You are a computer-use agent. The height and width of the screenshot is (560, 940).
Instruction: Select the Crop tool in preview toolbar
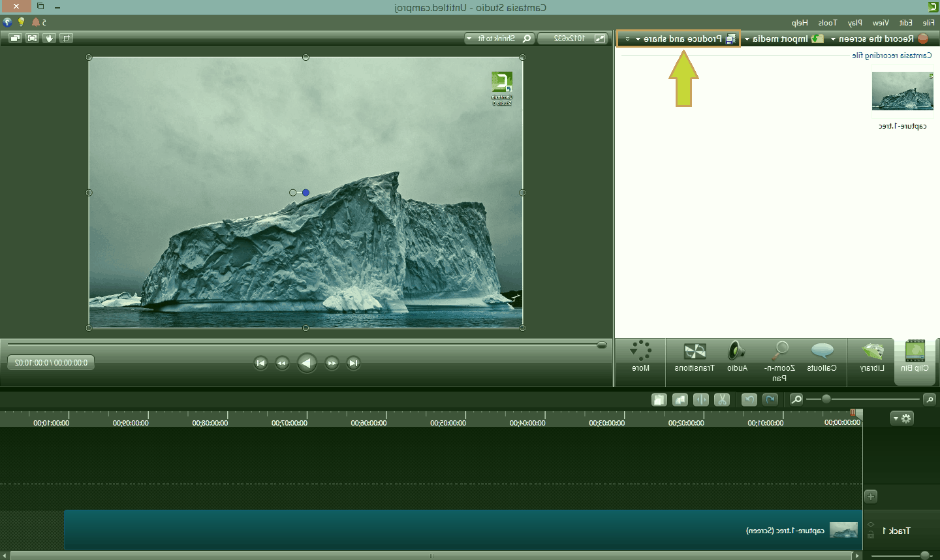click(67, 39)
